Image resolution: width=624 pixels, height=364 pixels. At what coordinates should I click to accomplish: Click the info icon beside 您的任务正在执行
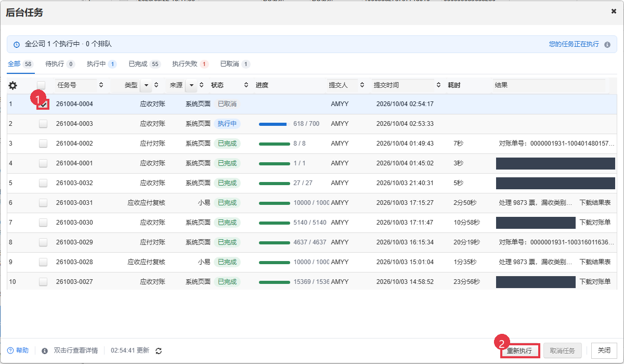pos(607,45)
